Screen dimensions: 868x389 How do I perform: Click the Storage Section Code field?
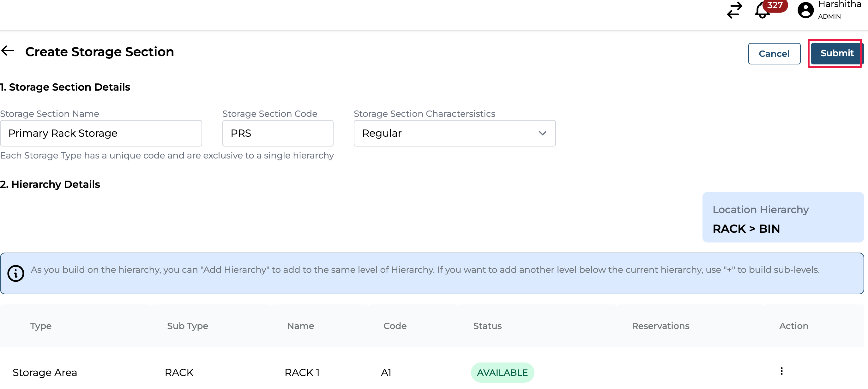tap(278, 133)
